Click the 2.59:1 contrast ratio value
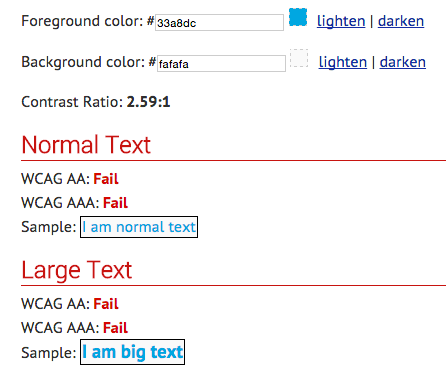 pyautogui.click(x=148, y=102)
